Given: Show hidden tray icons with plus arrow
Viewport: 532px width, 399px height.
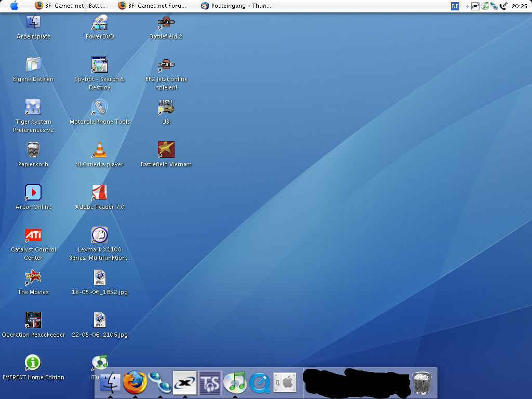Looking at the screenshot, I should tap(467, 6).
